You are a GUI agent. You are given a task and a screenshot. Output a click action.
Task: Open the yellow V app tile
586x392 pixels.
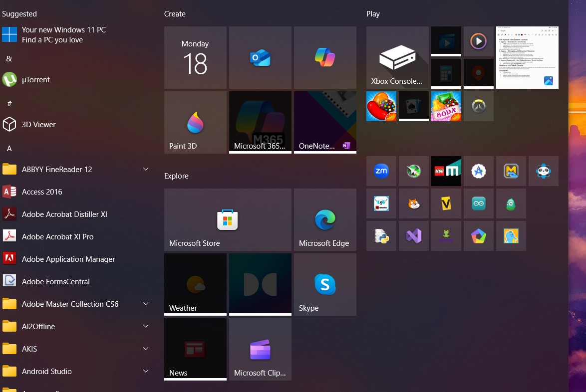446,203
